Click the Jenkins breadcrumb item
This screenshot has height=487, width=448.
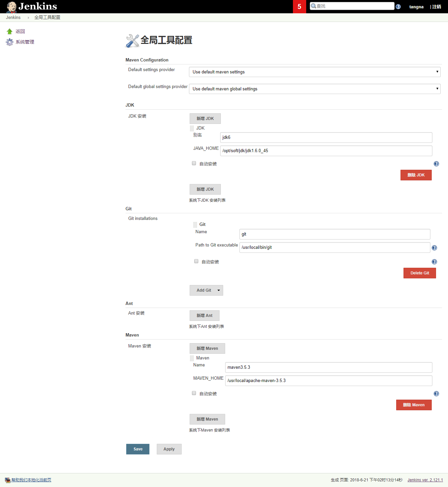click(13, 18)
